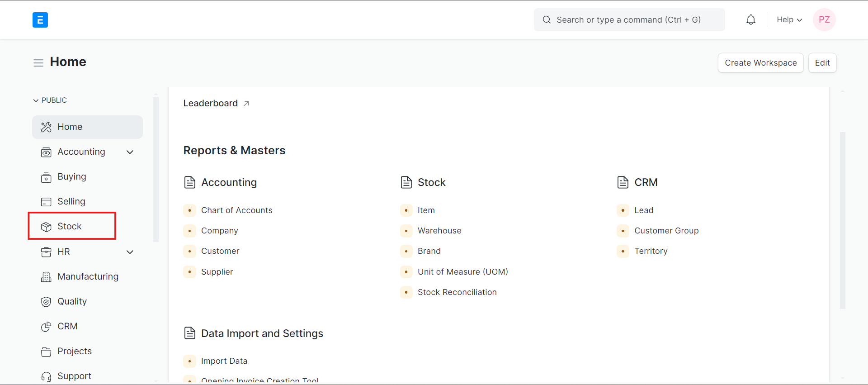The height and width of the screenshot is (385, 868).
Task: Open the Supplier link
Action: click(217, 272)
